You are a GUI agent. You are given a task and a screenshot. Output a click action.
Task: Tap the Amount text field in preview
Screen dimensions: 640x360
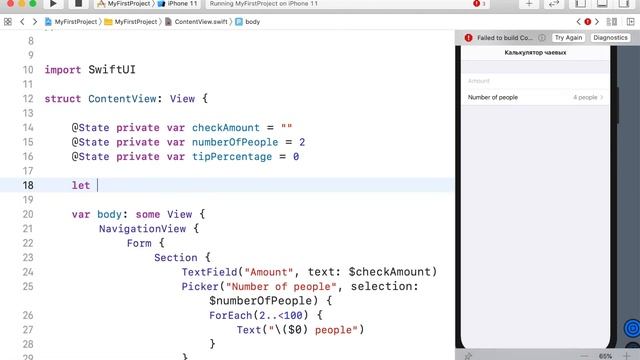tap(535, 81)
